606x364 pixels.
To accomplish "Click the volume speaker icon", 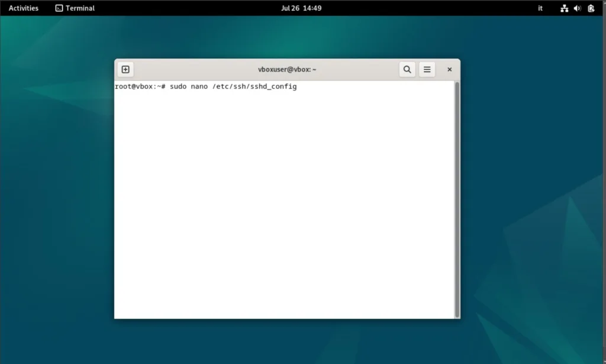I will click(578, 8).
